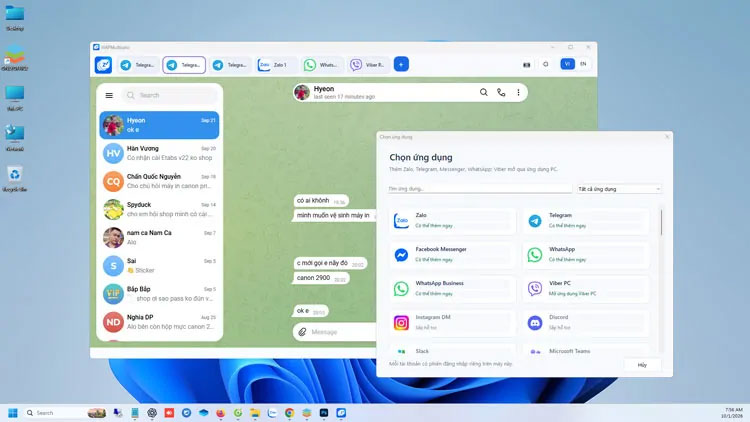Search in Hyeon chat with magnifier icon

click(484, 92)
